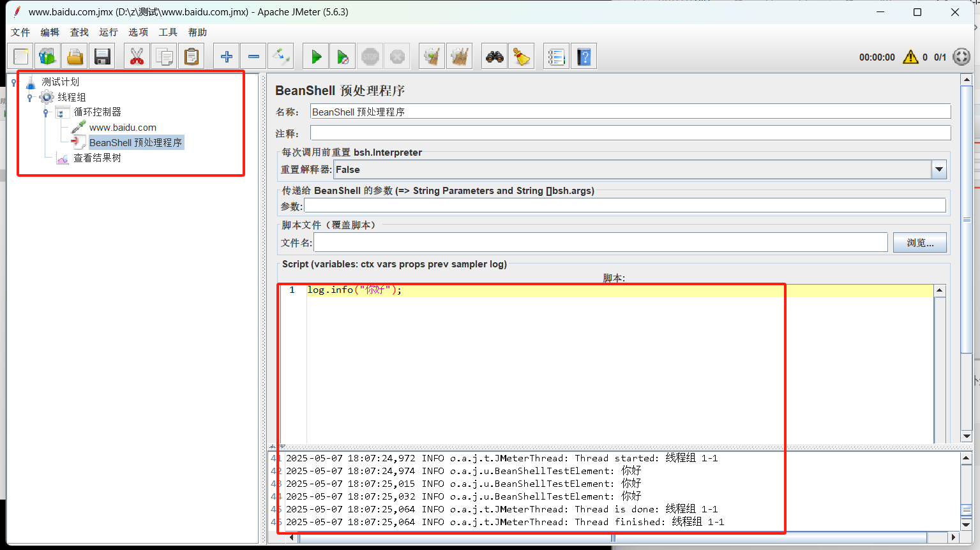This screenshot has width=980, height=550.
Task: Click log panel horizontal scroll left arrow
Action: click(293, 537)
